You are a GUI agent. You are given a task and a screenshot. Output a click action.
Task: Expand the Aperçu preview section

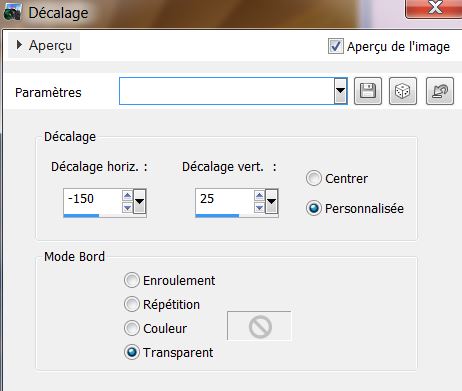coord(44,45)
